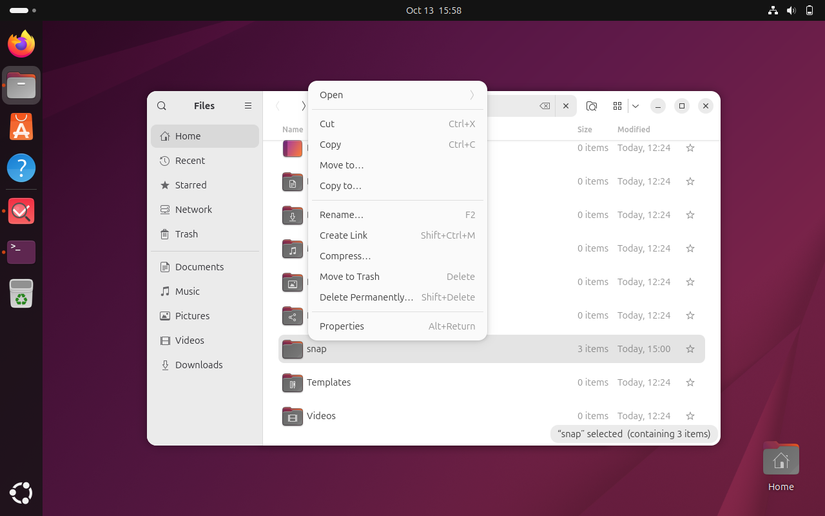Click Properties in the context menu
Image resolution: width=825 pixels, height=516 pixels.
point(341,326)
